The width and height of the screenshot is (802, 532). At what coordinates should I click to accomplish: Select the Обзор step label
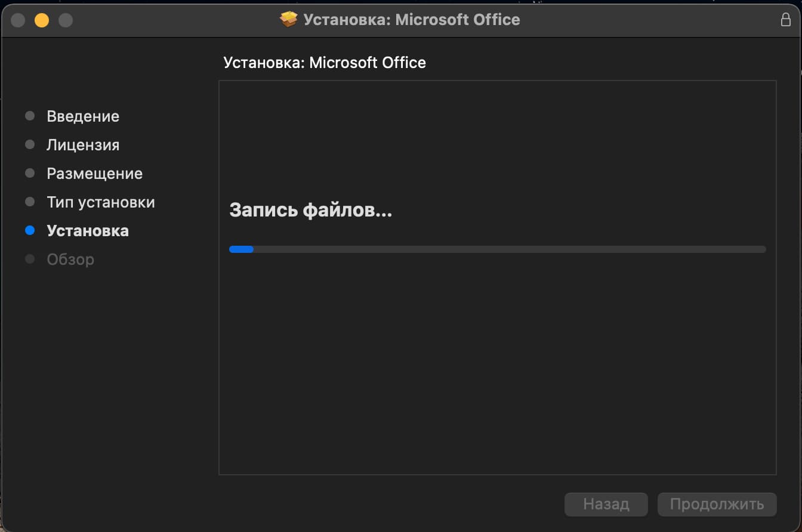point(70,259)
